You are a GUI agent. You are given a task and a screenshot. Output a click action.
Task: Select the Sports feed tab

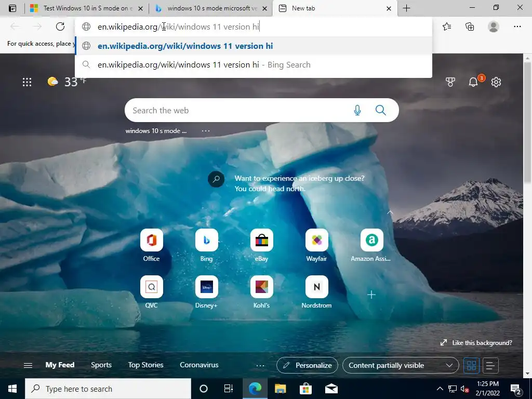[x=101, y=365]
